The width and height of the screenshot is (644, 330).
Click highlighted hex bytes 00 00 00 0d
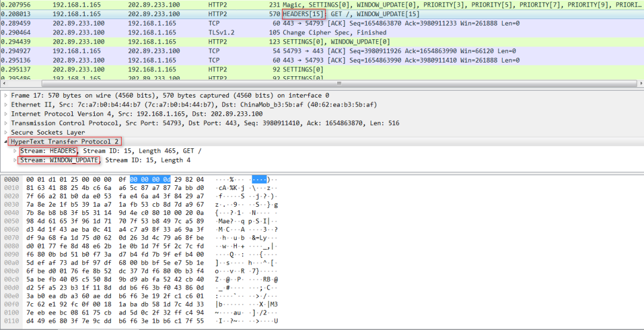click(150, 179)
